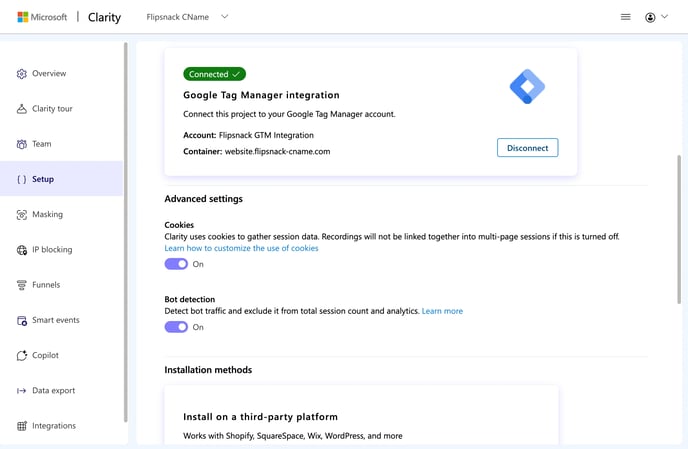Click container name website.flipsnack-cname.com
Screen dimensions: 688x449
coord(277,152)
